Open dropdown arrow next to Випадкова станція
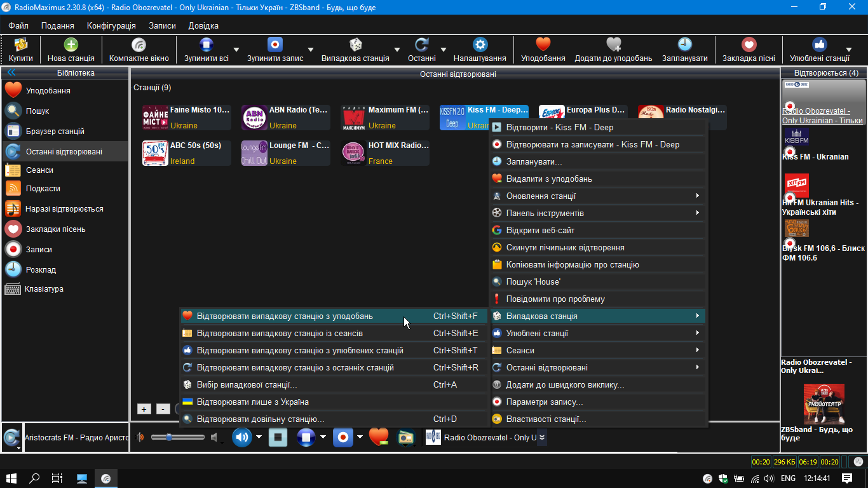868x488 pixels. tap(397, 50)
